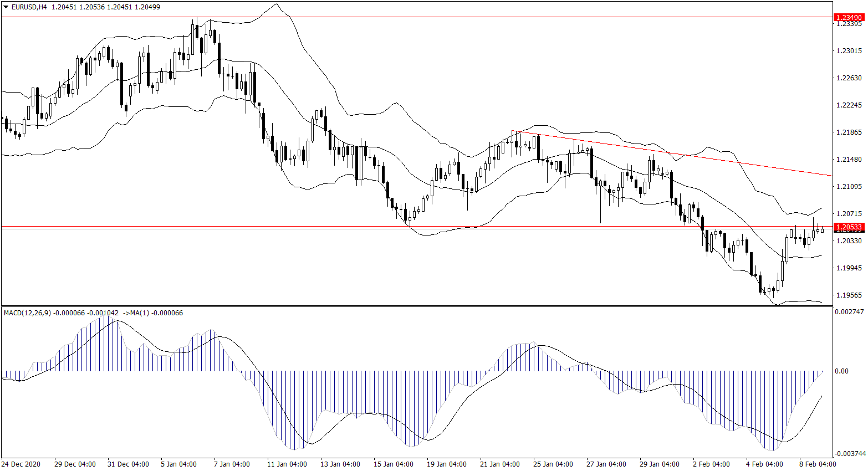868x471 pixels.
Task: Click the 0.00 level on MACD scale
Action: [841, 371]
